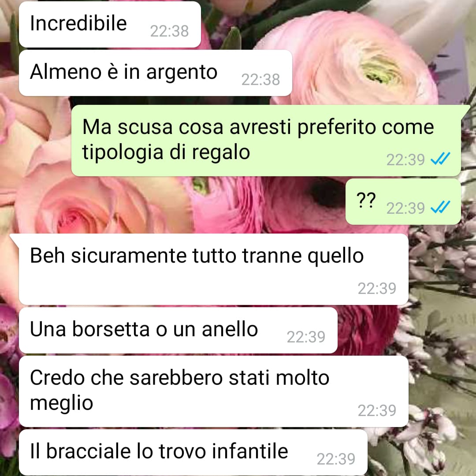Tap the 22:39 time on 'tipologia di regalo' bubble
The width and height of the screenshot is (476, 476).
click(x=405, y=160)
